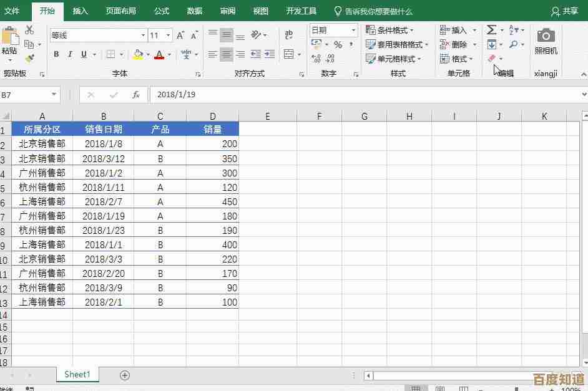Open the 条件格式 dropdown menu

[x=390, y=30]
